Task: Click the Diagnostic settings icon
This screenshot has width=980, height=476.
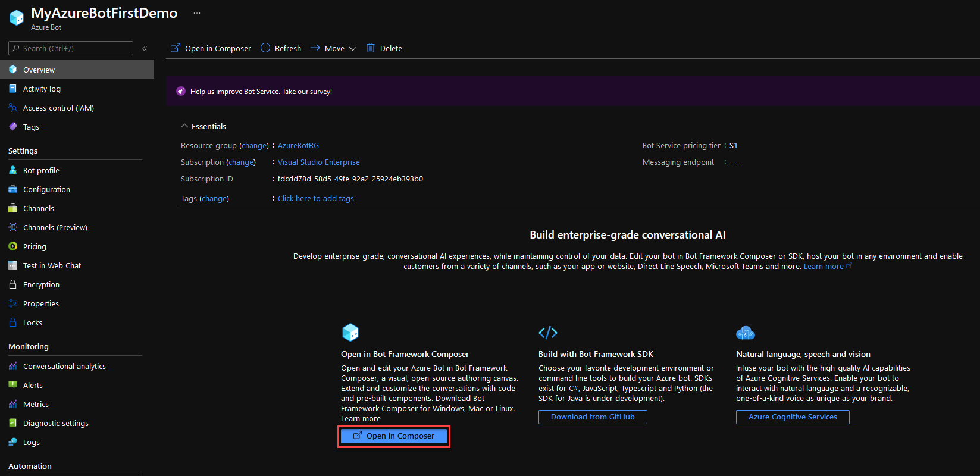Action: point(13,423)
